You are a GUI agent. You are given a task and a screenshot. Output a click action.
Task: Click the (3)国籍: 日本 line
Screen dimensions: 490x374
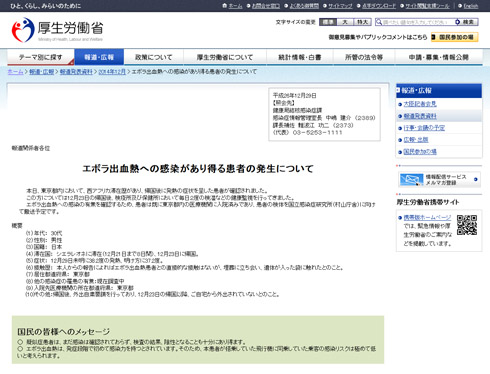(44, 247)
